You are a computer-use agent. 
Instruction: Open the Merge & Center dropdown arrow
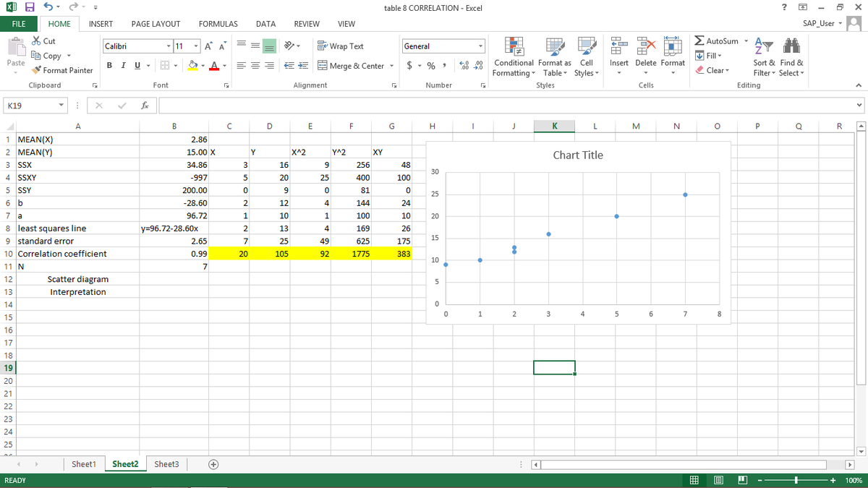pos(392,66)
